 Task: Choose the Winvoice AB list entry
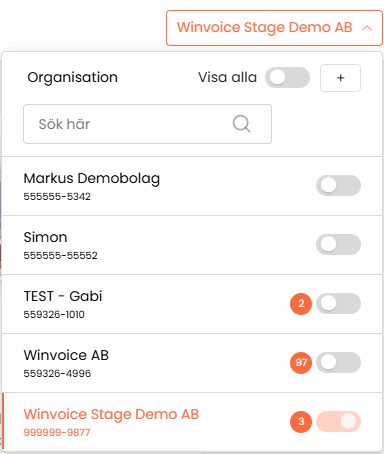click(x=192, y=363)
